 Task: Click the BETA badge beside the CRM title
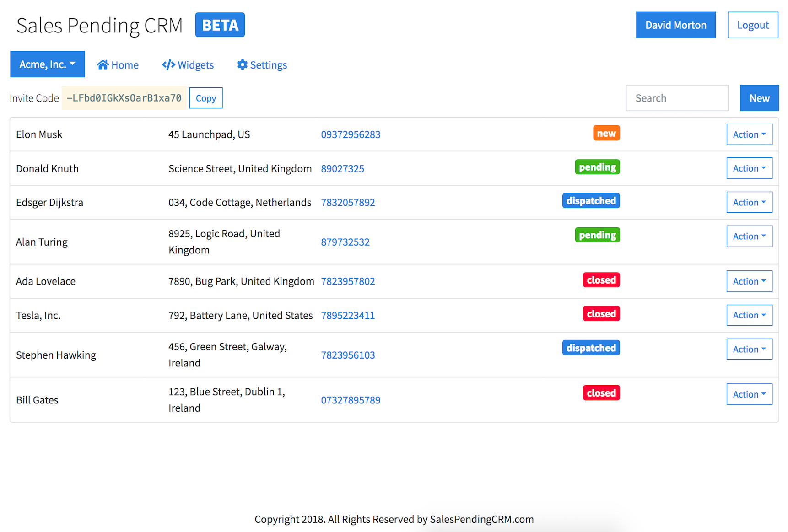[220, 25]
